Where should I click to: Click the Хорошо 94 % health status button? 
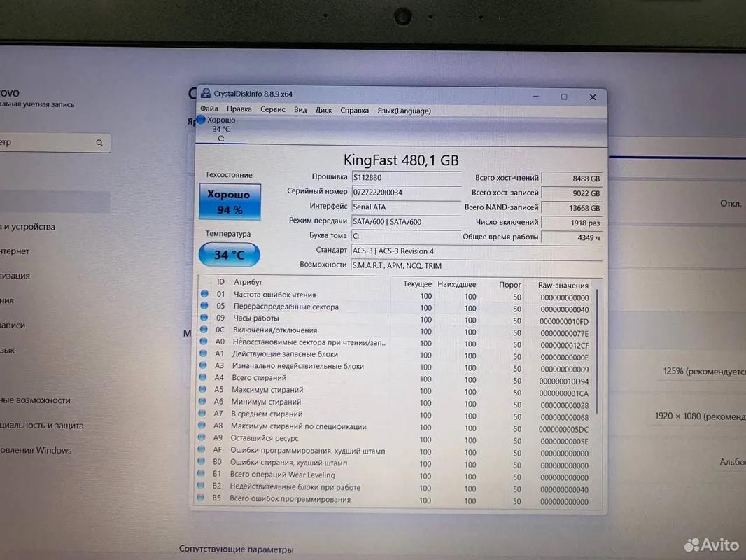click(x=230, y=202)
